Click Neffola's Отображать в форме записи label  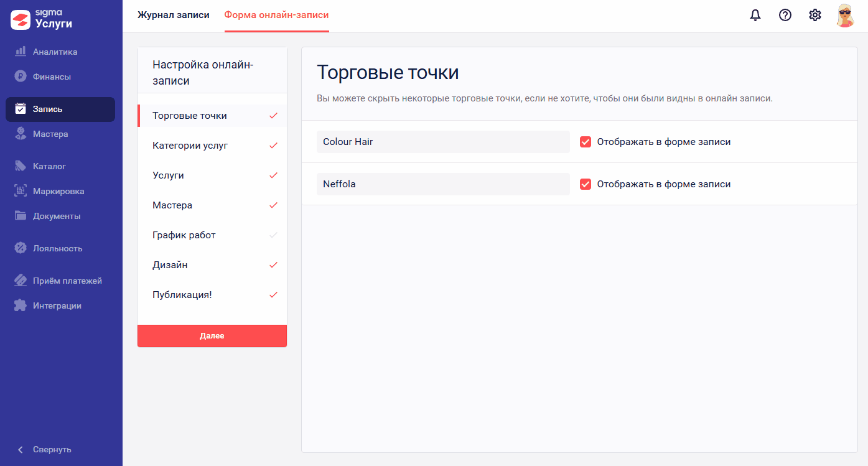coord(664,184)
